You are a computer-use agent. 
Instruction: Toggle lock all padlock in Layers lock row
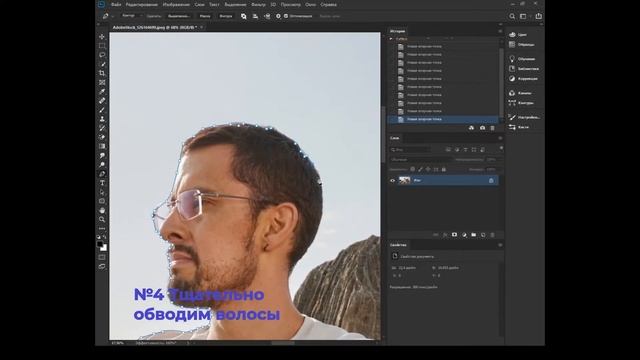point(444,169)
